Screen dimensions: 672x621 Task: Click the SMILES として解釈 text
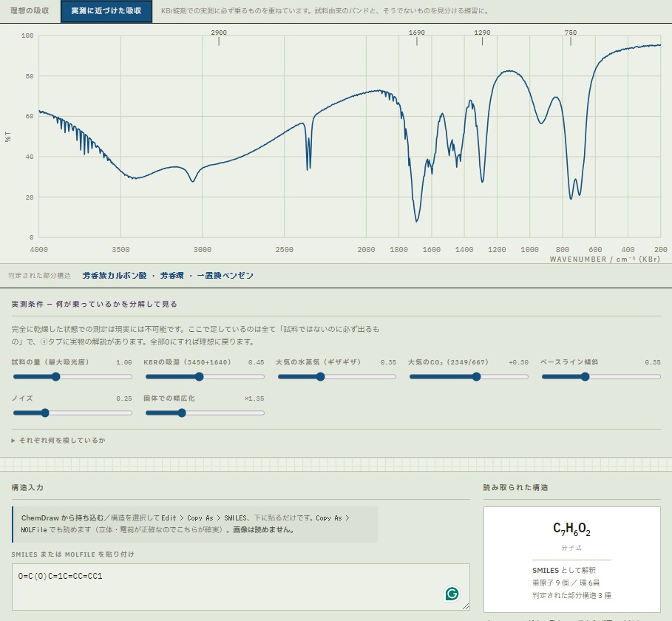pos(564,570)
